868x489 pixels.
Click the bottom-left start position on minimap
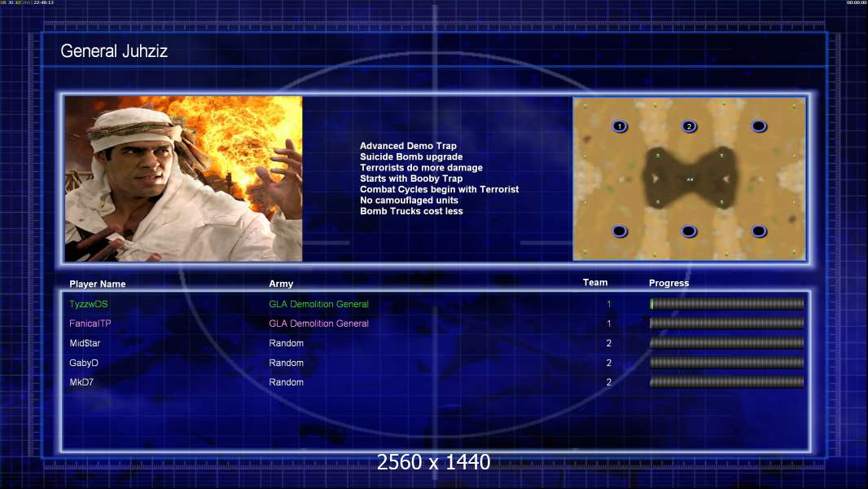(x=620, y=231)
